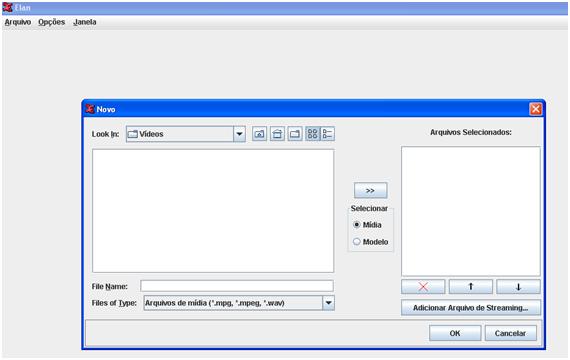Click the Cancelar button
The image size is (570, 360).
[510, 333]
